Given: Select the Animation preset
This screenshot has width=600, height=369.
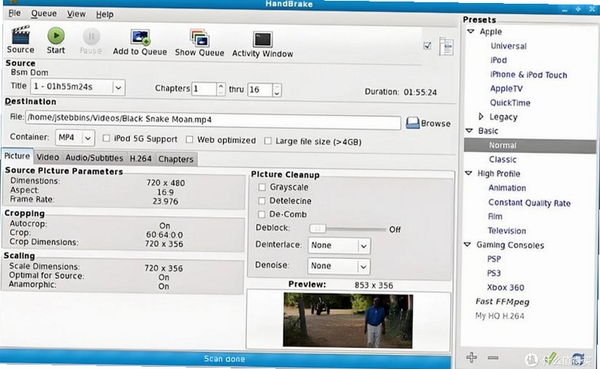Looking at the screenshot, I should click(x=507, y=188).
